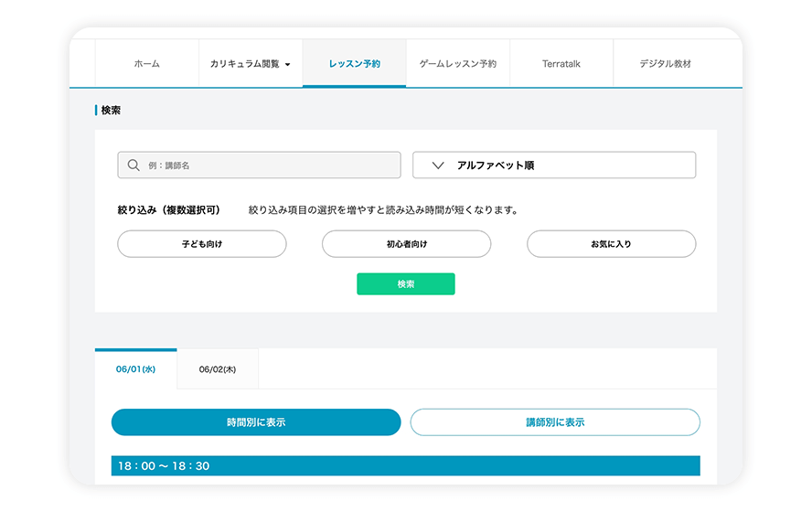Go to the ホーム tab
The width and height of the screenshot is (812, 512).
click(x=146, y=64)
